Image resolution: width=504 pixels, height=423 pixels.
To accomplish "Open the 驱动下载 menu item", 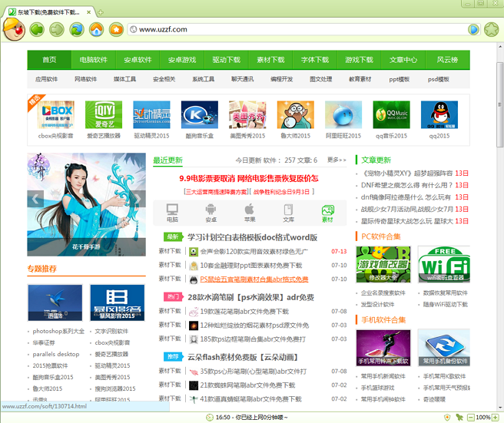I will (227, 60).
